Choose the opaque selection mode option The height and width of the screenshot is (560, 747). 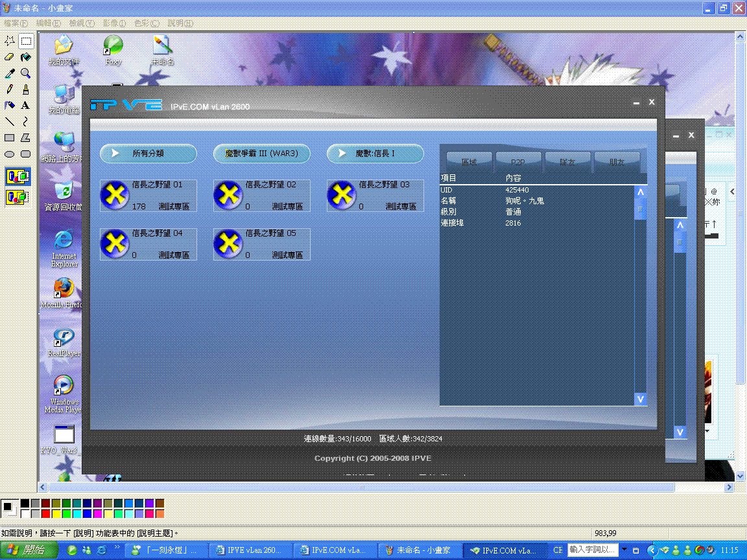18,177
